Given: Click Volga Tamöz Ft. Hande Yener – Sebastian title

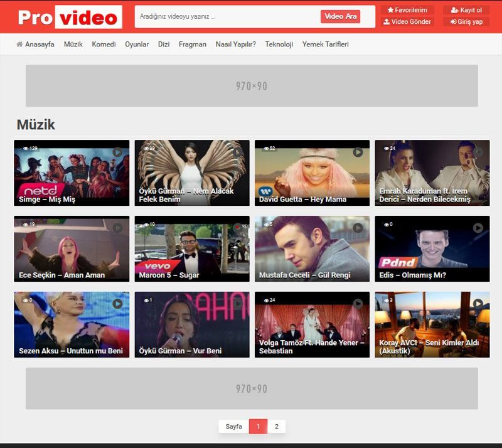Looking at the screenshot, I should (x=312, y=347).
